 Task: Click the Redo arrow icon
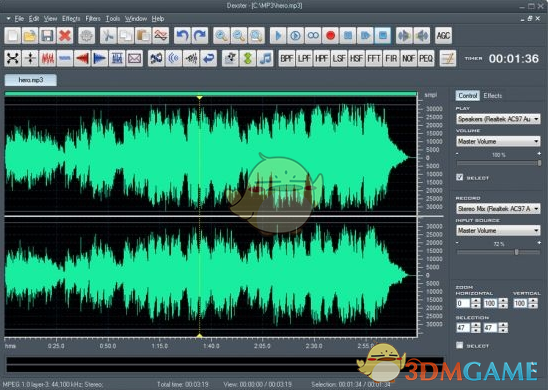pos(200,35)
